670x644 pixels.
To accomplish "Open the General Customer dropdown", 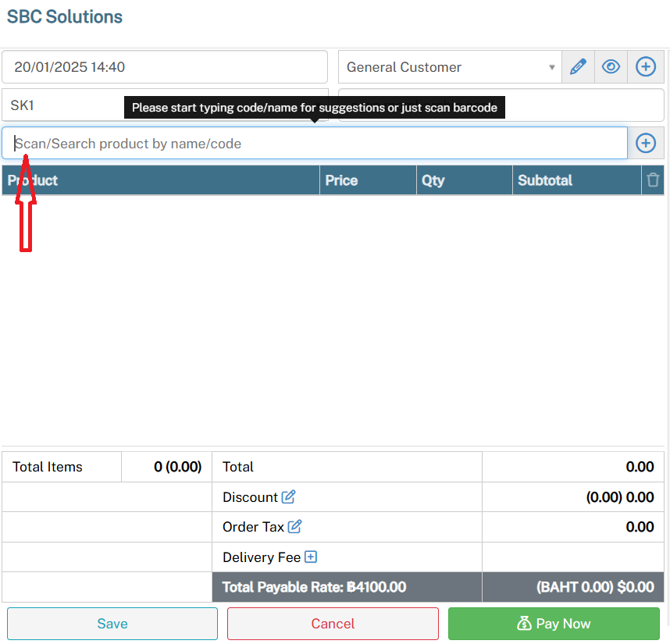I will point(449,67).
